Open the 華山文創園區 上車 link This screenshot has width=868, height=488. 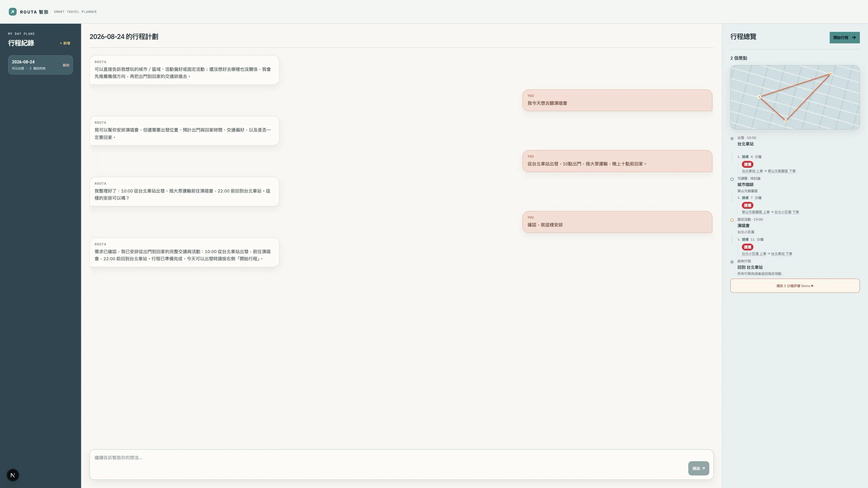[x=755, y=212]
